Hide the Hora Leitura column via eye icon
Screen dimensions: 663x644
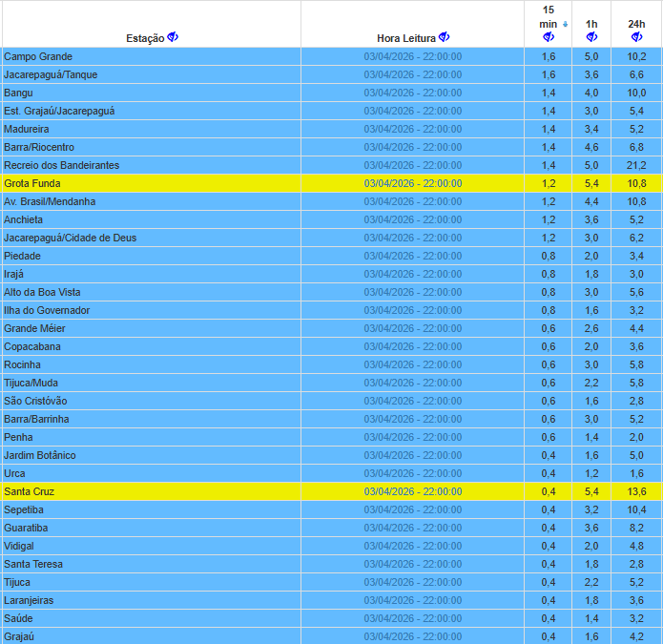[x=444, y=37]
